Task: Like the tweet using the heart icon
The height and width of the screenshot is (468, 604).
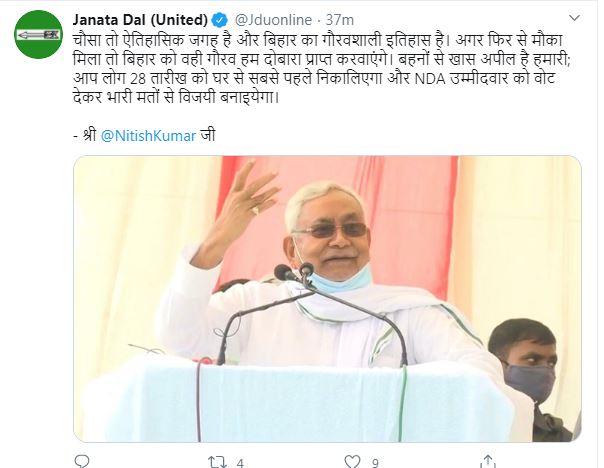Action: (x=352, y=461)
